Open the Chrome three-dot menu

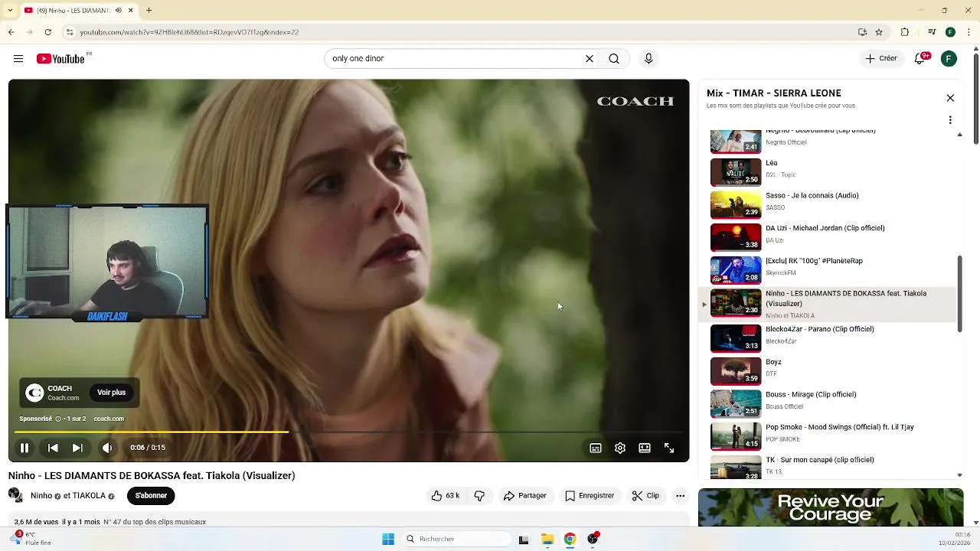coord(969,32)
